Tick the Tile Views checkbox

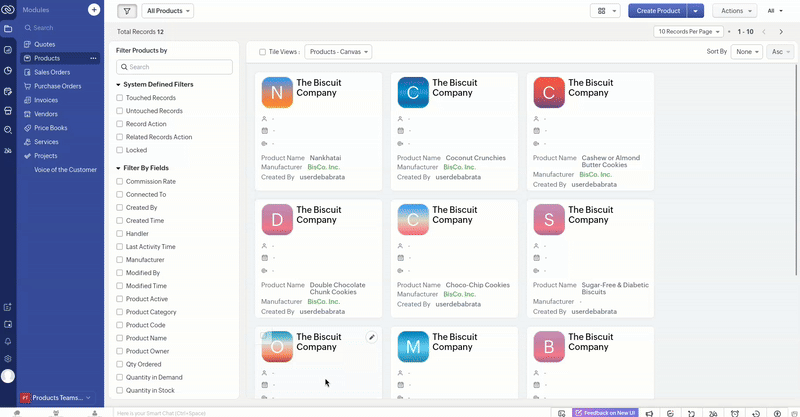click(262, 51)
